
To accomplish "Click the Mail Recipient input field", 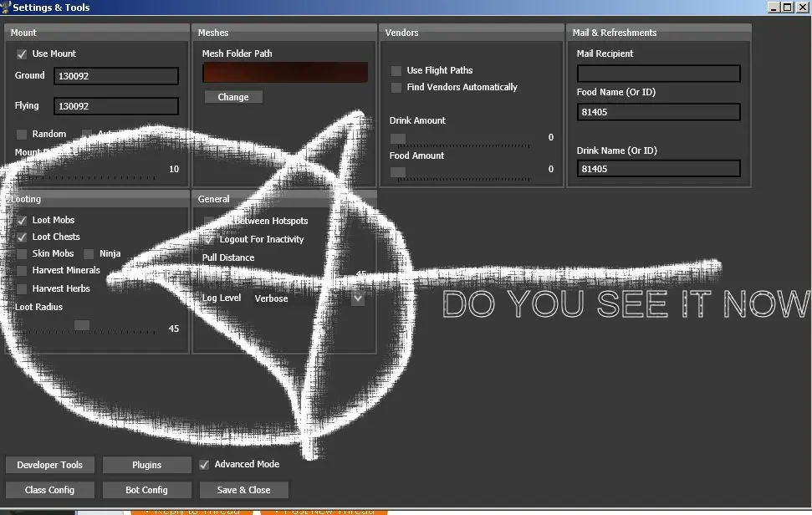I will tap(658, 74).
